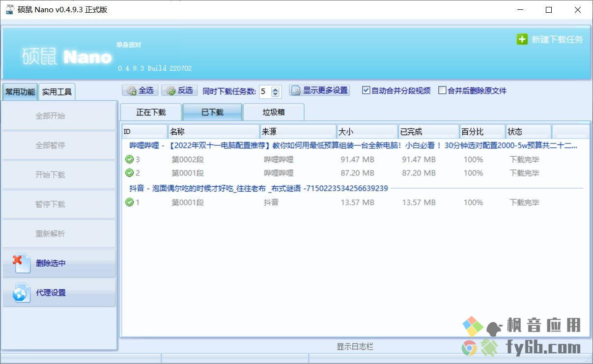Click green check icon of task ID 3
The height and width of the screenshot is (364, 593).
pos(129,159)
